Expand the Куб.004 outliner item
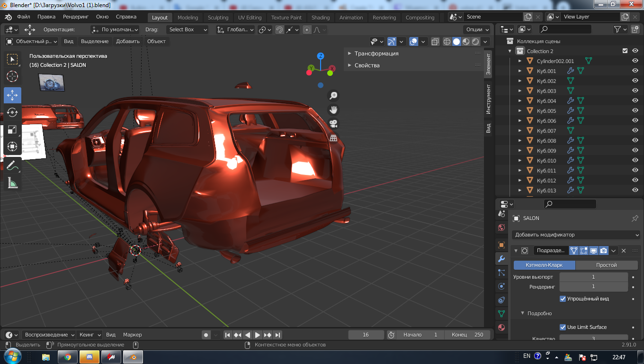644x364 pixels. [520, 101]
